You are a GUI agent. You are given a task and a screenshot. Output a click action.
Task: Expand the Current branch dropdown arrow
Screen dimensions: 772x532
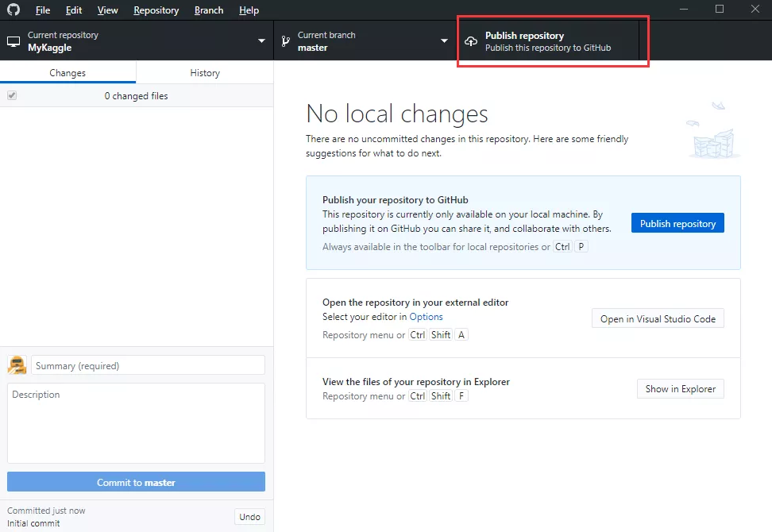(x=444, y=40)
